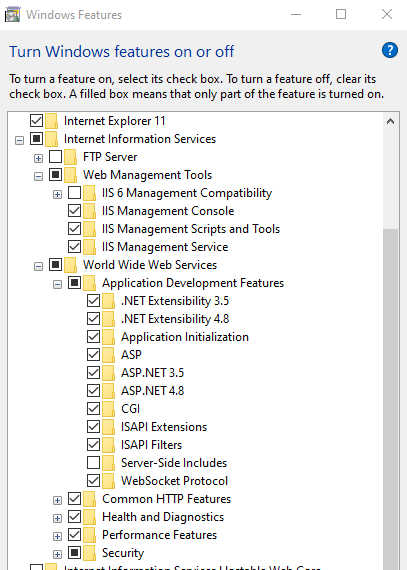Enable the FTP Server checkbox
This screenshot has height=570, width=407.
[x=56, y=156]
